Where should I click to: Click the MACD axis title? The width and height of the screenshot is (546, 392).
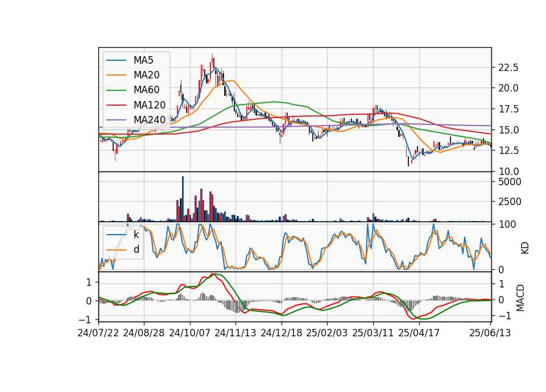[520, 298]
